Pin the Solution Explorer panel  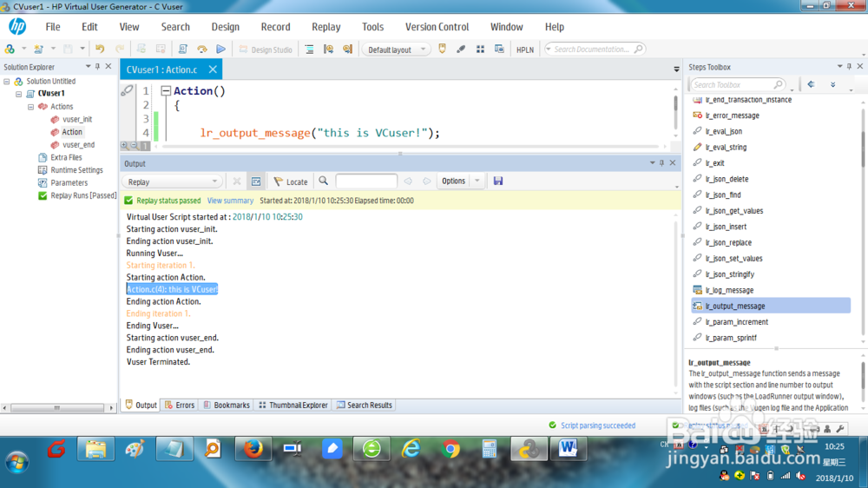97,67
